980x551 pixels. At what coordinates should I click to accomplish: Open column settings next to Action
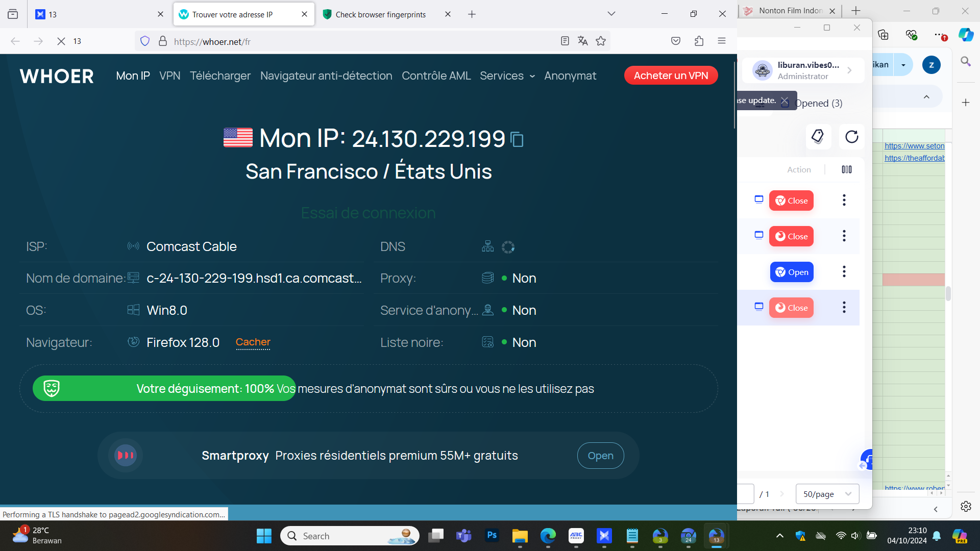[x=847, y=169]
